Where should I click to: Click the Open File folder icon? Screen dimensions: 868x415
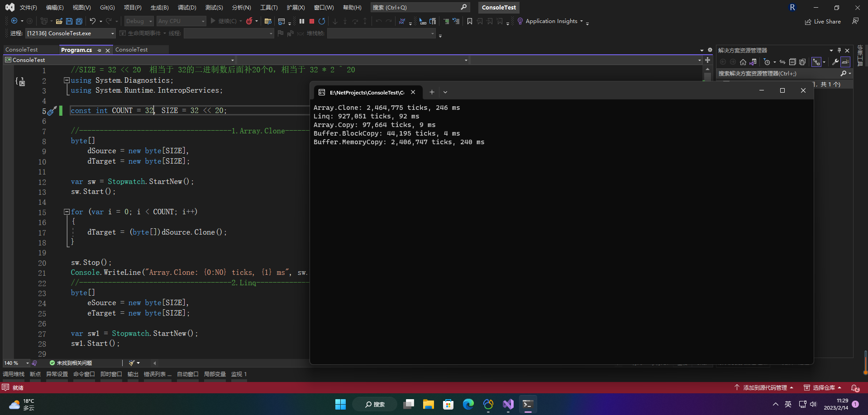59,21
